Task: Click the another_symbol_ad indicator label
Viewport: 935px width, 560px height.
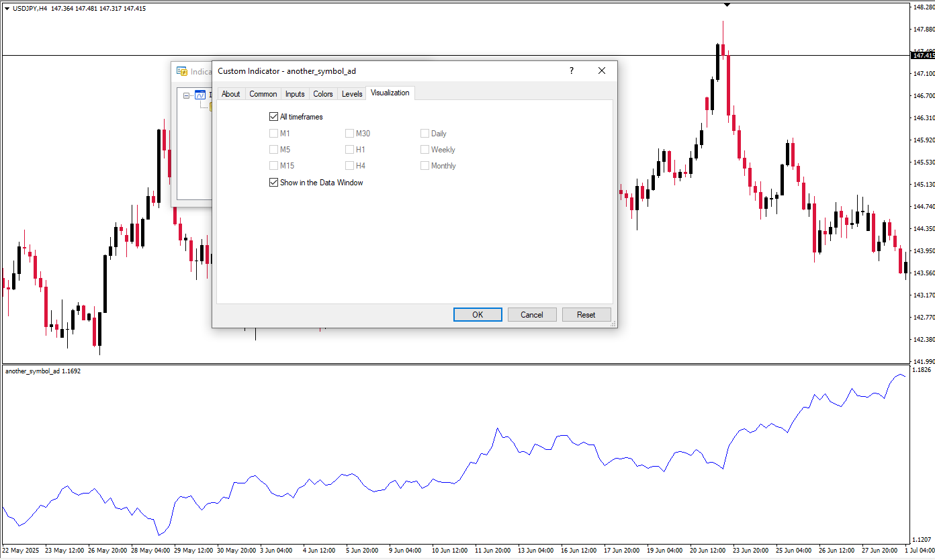Action: [32, 371]
